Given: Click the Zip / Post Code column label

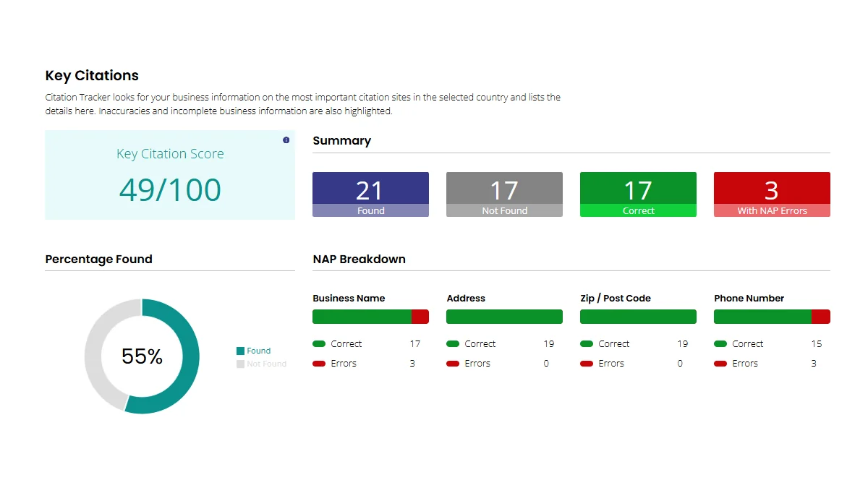Looking at the screenshot, I should [x=616, y=298].
